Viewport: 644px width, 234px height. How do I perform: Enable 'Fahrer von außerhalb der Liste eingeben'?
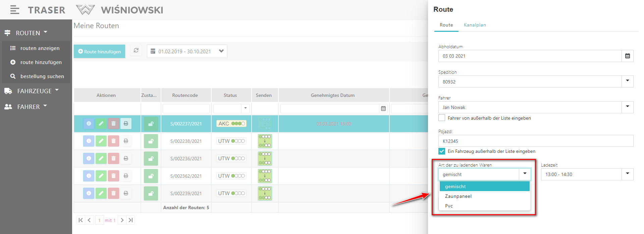coord(442,118)
